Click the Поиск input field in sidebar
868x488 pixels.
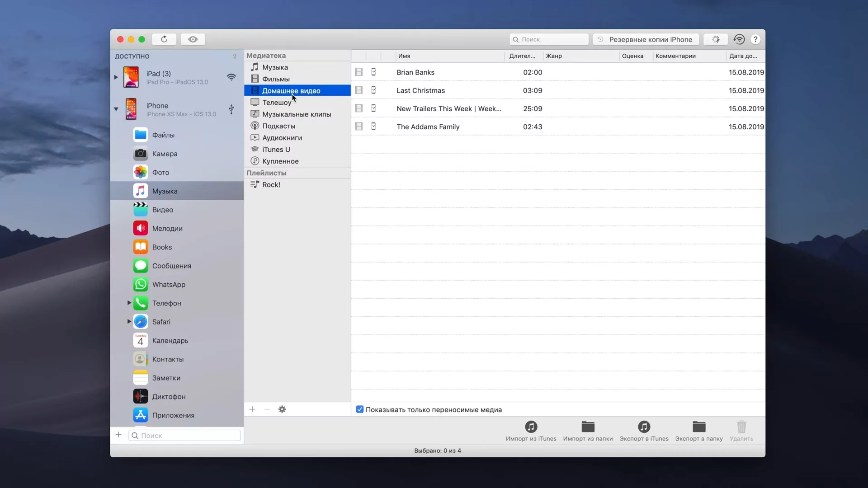point(185,436)
